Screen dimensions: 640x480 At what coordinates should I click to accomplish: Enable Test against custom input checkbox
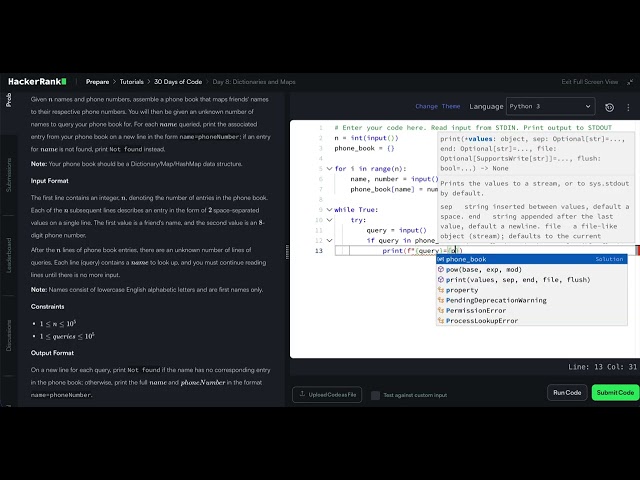(x=375, y=395)
